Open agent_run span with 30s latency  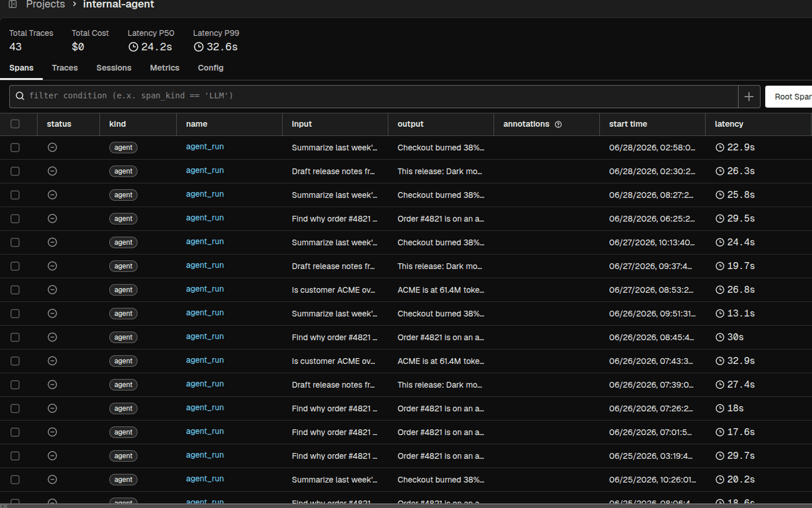[x=205, y=337]
